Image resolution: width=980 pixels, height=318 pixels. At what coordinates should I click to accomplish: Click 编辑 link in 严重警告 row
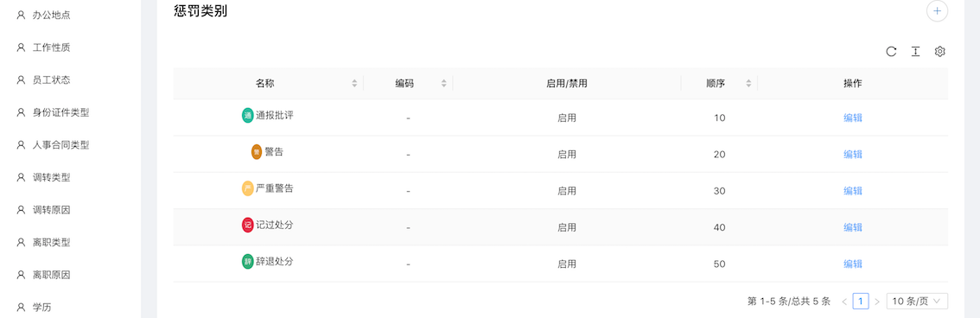(852, 191)
